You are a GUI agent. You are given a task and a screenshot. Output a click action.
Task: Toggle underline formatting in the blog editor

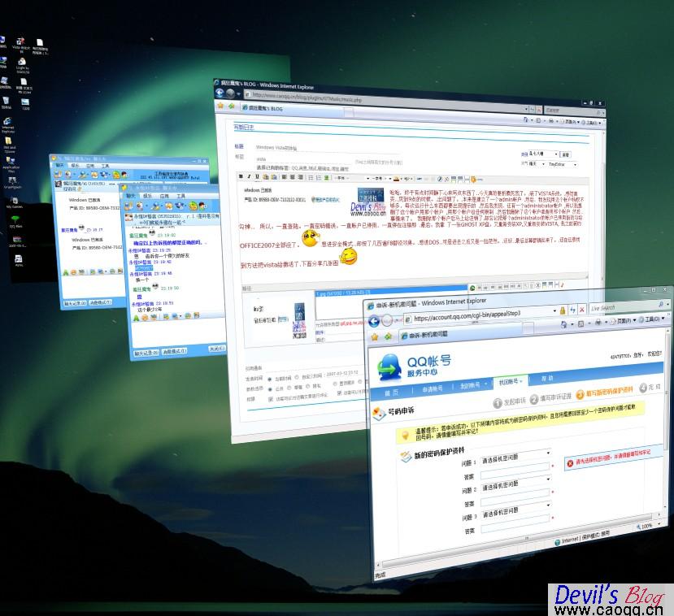(x=257, y=177)
